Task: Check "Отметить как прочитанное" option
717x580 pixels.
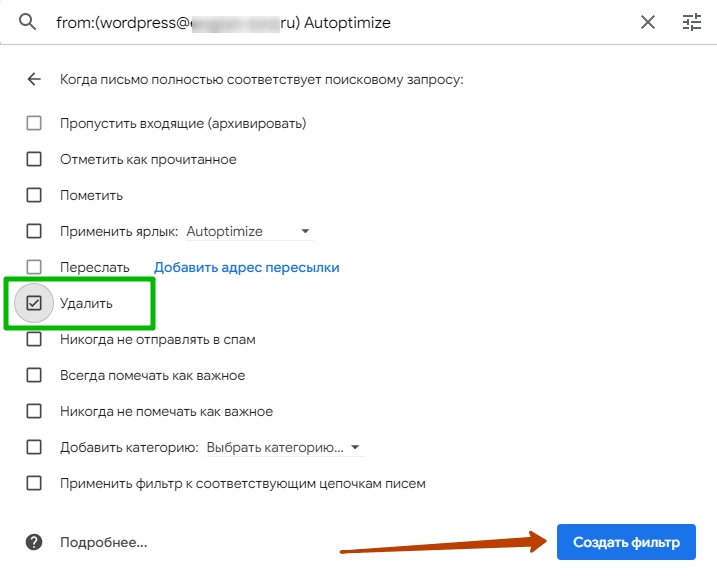Action: click(34, 159)
